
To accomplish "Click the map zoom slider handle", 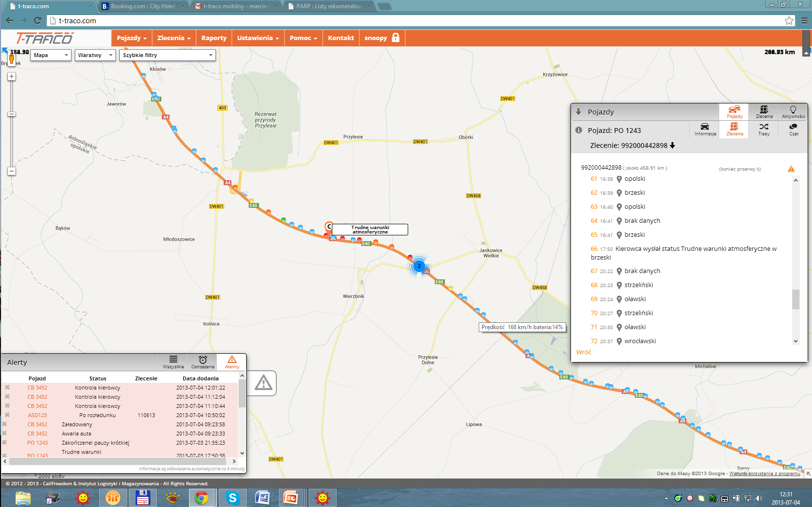I will pyautogui.click(x=12, y=114).
